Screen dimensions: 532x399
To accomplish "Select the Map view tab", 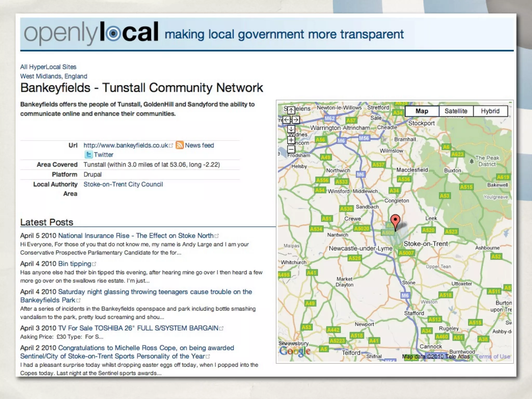I will click(x=422, y=111).
